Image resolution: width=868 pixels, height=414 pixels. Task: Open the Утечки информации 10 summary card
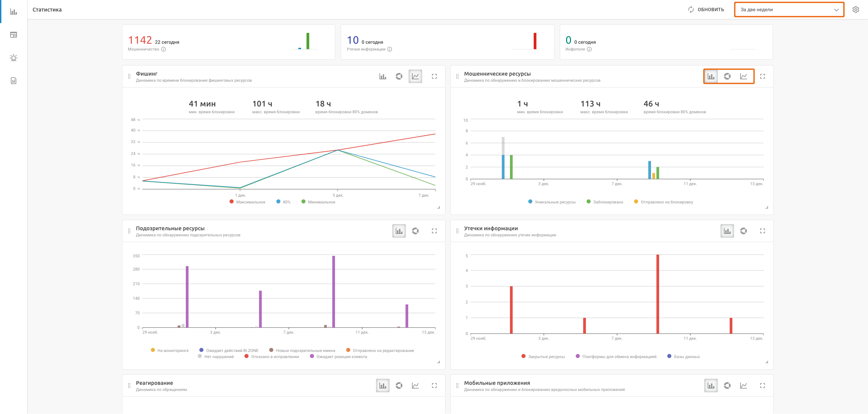(x=447, y=42)
